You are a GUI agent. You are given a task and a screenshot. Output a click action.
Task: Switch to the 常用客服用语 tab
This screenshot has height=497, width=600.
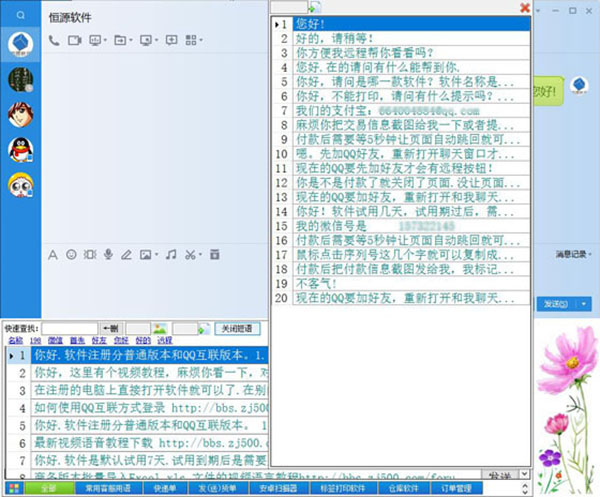(104, 489)
